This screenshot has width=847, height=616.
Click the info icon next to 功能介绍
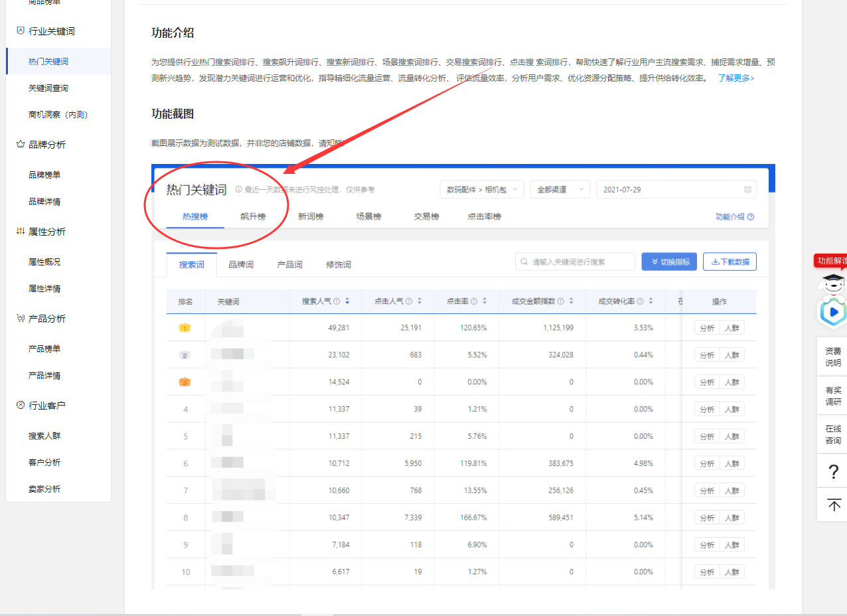click(x=751, y=217)
